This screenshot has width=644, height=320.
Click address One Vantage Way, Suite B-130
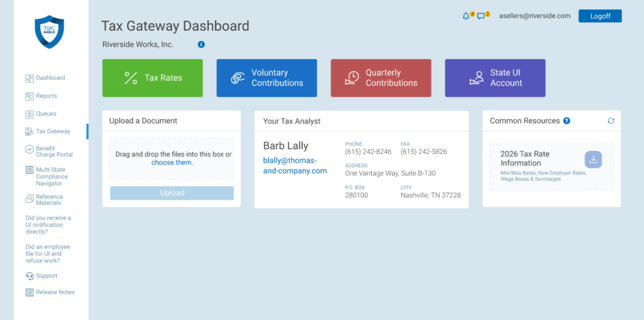click(390, 174)
